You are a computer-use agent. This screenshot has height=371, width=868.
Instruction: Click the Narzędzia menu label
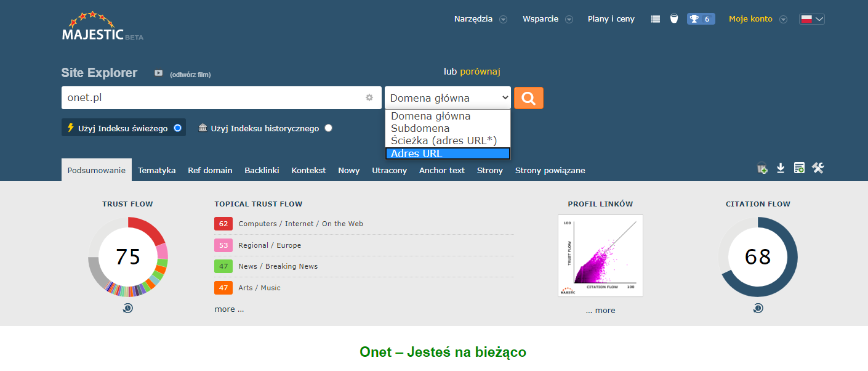473,19
